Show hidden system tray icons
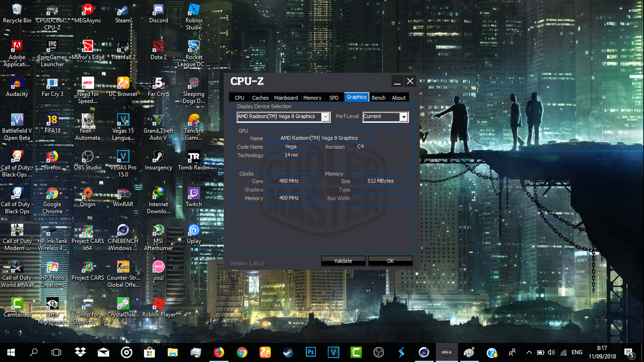The height and width of the screenshot is (362, 644). 529,352
